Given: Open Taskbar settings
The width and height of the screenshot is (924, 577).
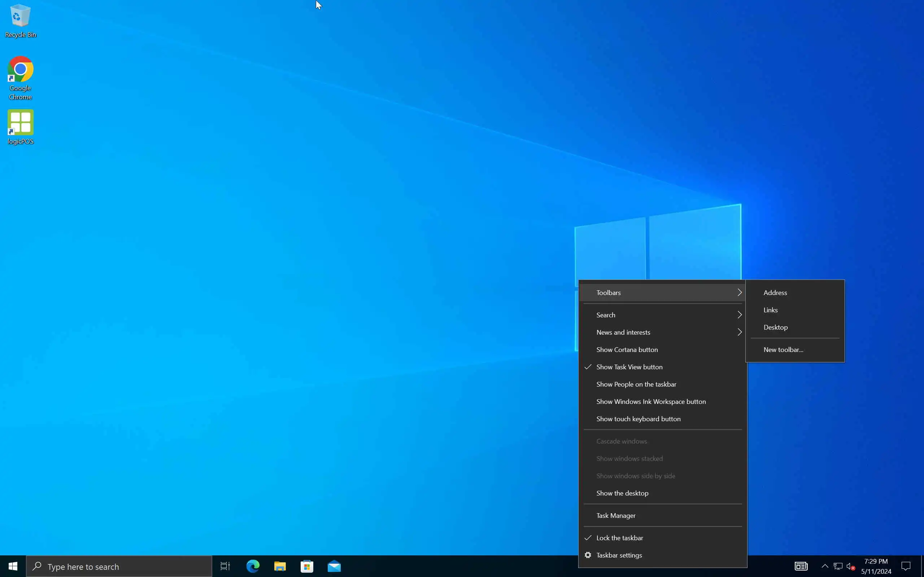Looking at the screenshot, I should [x=619, y=555].
